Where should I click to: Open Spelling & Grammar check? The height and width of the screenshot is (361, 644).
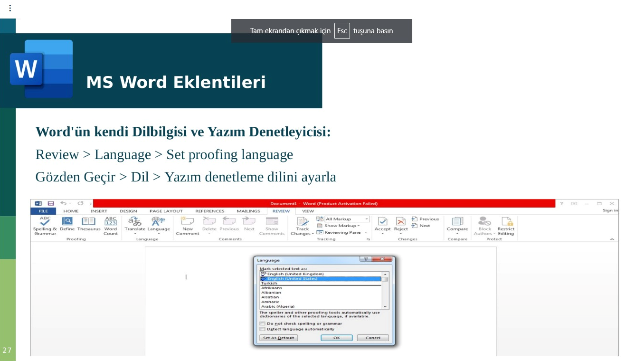tap(45, 226)
